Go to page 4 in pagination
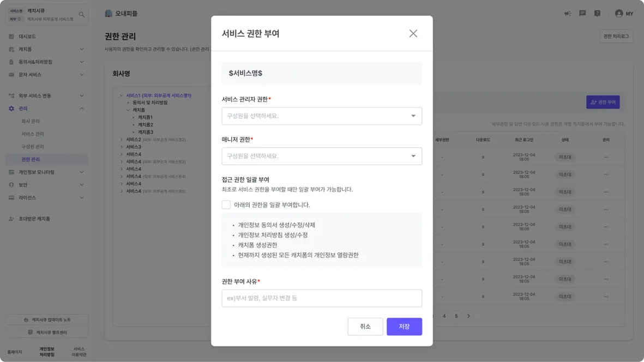The image size is (644, 362). 444,316
